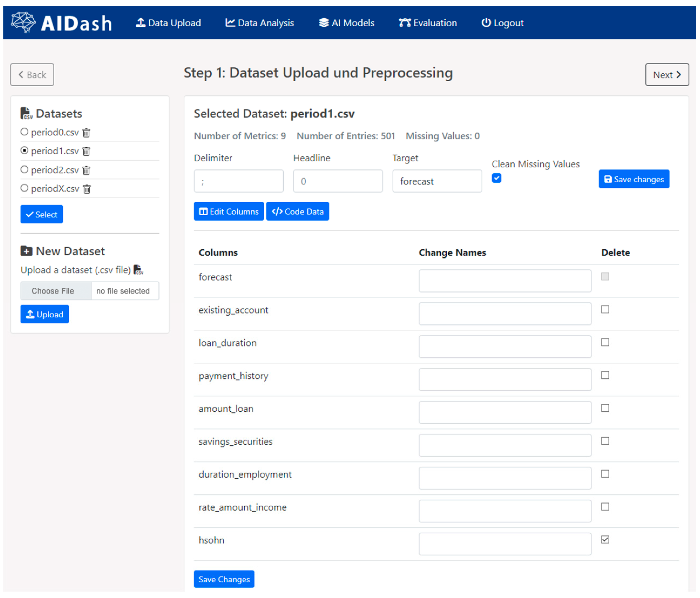Viewport: 700px width, 598px height.
Task: Click the New Dataset folder-plus icon
Action: (x=26, y=251)
